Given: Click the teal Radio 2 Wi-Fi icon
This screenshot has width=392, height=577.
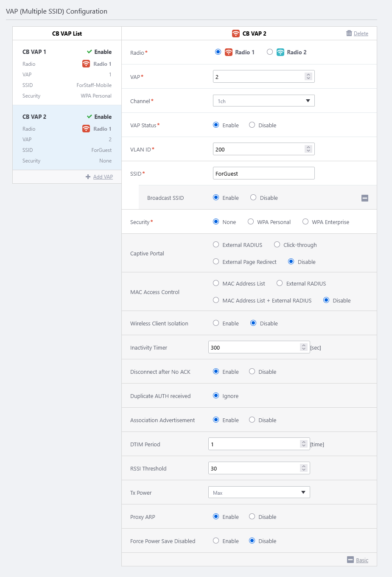Looking at the screenshot, I should [x=280, y=52].
